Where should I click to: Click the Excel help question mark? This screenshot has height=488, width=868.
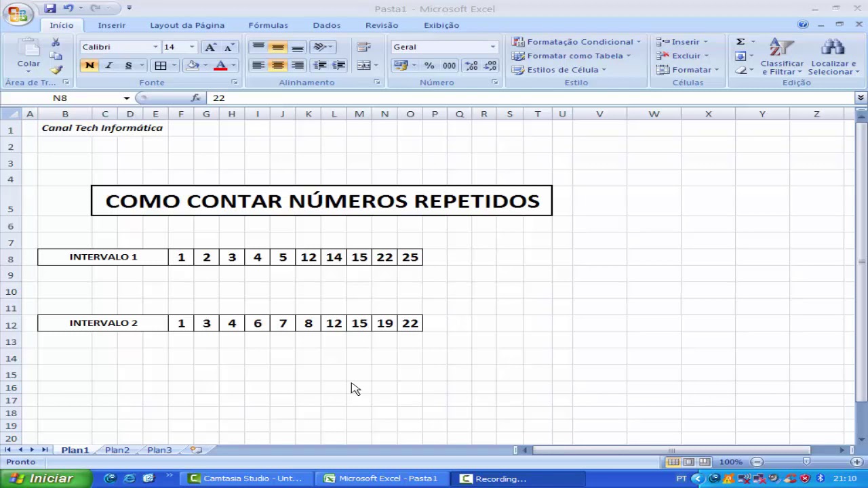(x=803, y=24)
